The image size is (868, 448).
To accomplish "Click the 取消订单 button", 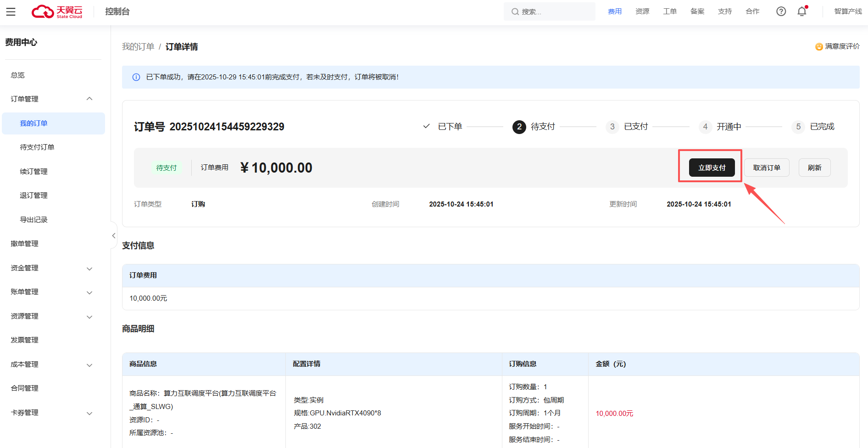I will (x=766, y=168).
